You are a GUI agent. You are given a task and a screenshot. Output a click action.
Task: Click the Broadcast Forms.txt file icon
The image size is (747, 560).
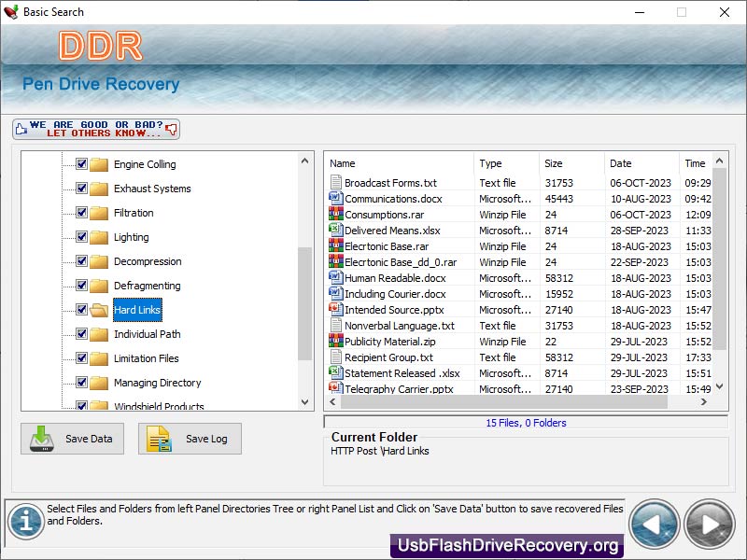[x=336, y=182]
